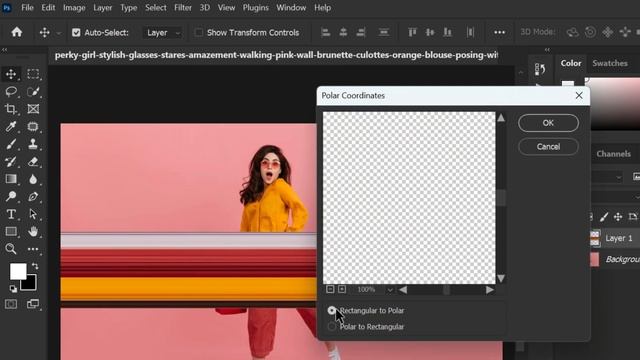Collapse the toolbox panel double arrows
This screenshot has width=640, height=360.
[x=5, y=50]
